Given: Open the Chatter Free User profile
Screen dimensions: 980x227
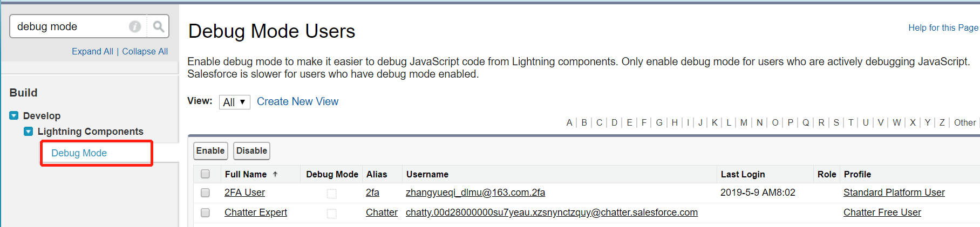Looking at the screenshot, I should click(882, 212).
